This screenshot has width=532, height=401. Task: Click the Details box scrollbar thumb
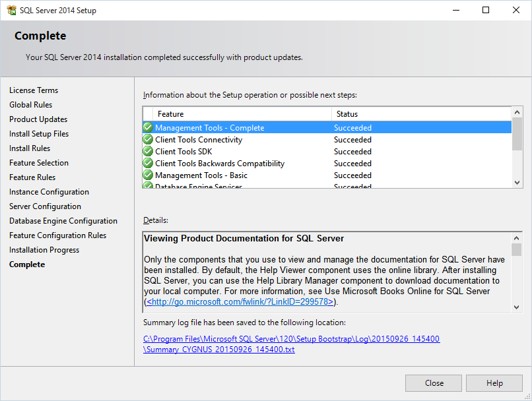[516, 250]
